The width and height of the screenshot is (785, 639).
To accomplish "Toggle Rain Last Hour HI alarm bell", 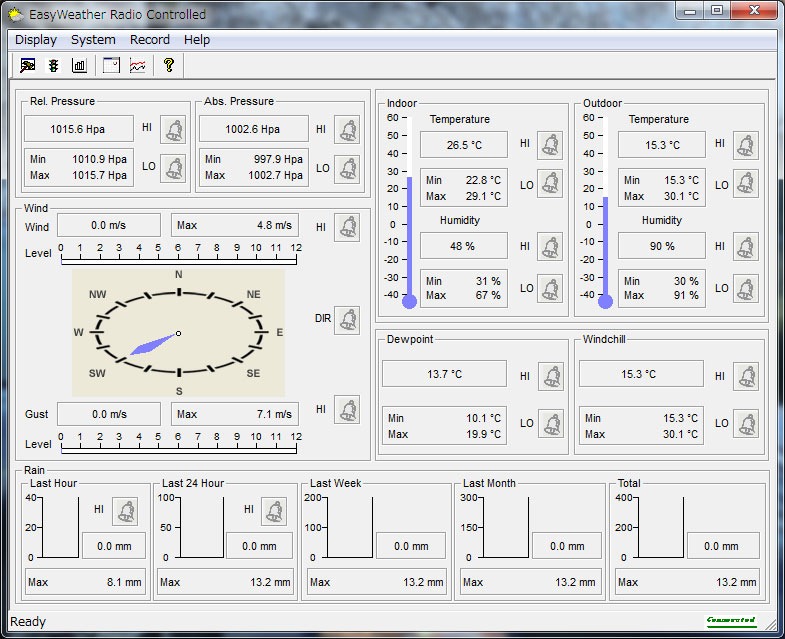I will click(x=125, y=511).
